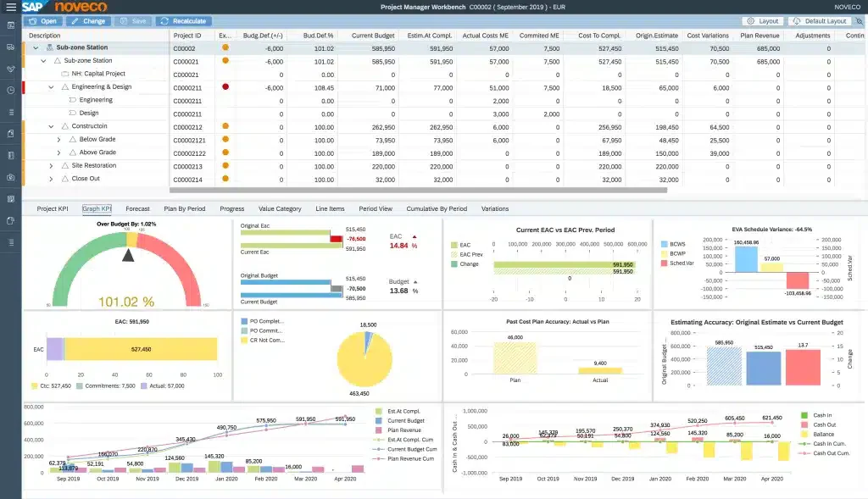The height and width of the screenshot is (499, 868).
Task: Click the orange status dot for Close Out
Action: tap(225, 179)
